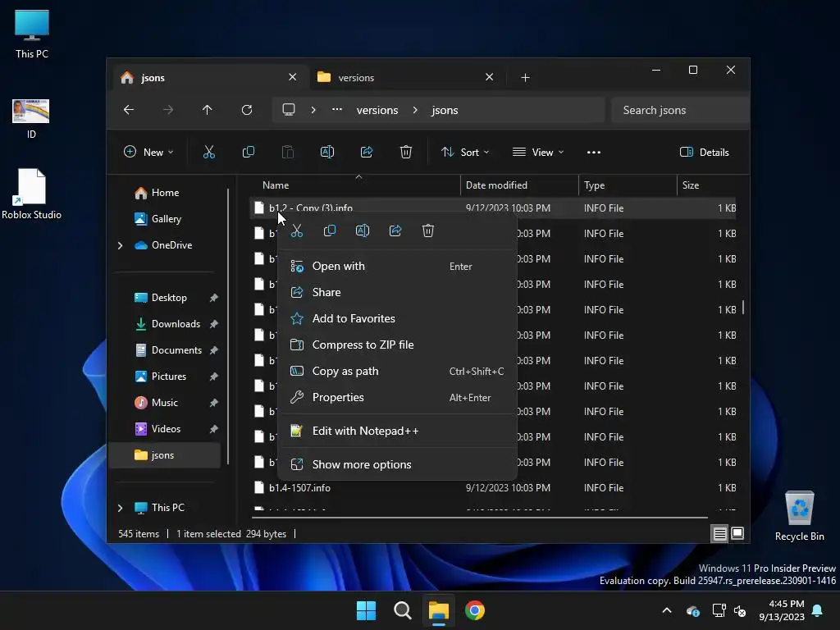This screenshot has width=840, height=630.
Task: Go back with the Back arrow
Action: (x=129, y=111)
